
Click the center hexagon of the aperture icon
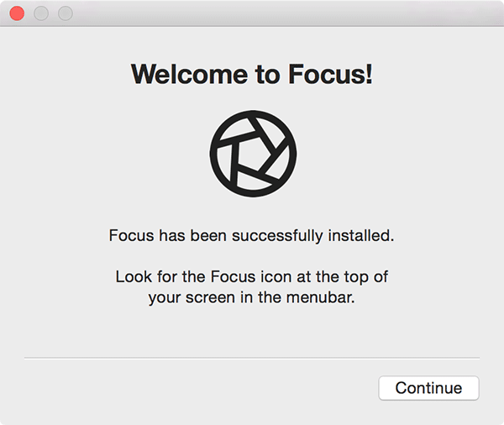click(252, 154)
